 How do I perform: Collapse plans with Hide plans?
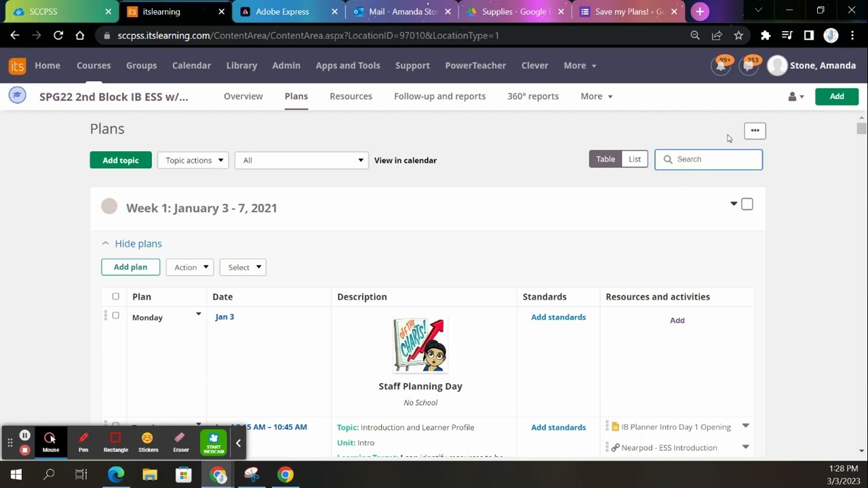pyautogui.click(x=138, y=243)
